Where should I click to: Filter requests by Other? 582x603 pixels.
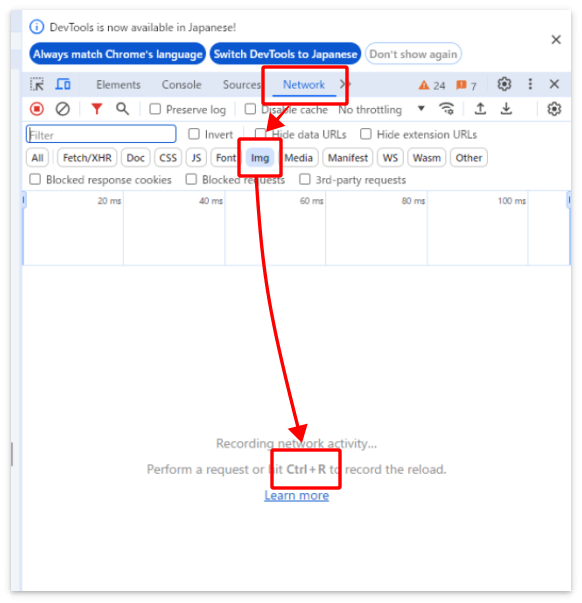click(x=469, y=158)
